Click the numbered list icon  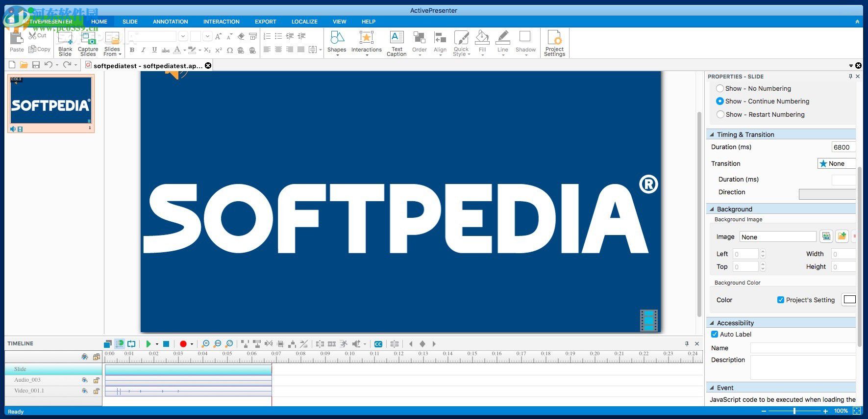click(267, 36)
